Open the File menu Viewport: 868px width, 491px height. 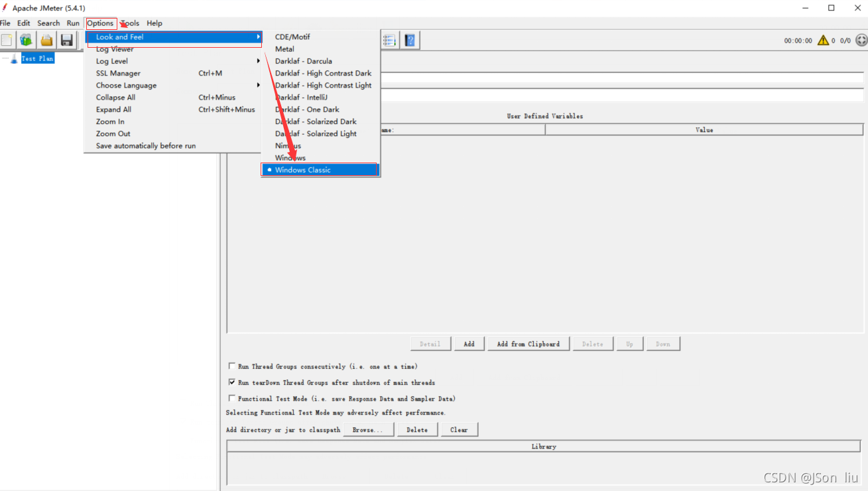pyautogui.click(x=5, y=23)
